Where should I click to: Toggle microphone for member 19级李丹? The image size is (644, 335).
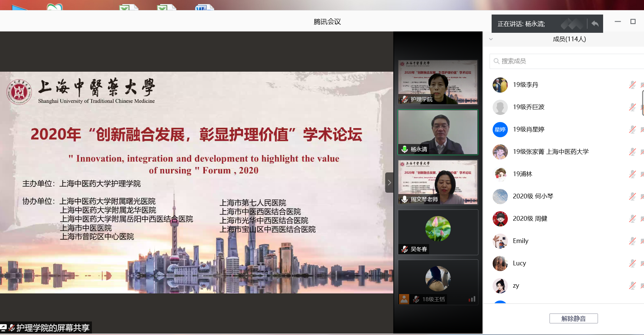point(632,85)
